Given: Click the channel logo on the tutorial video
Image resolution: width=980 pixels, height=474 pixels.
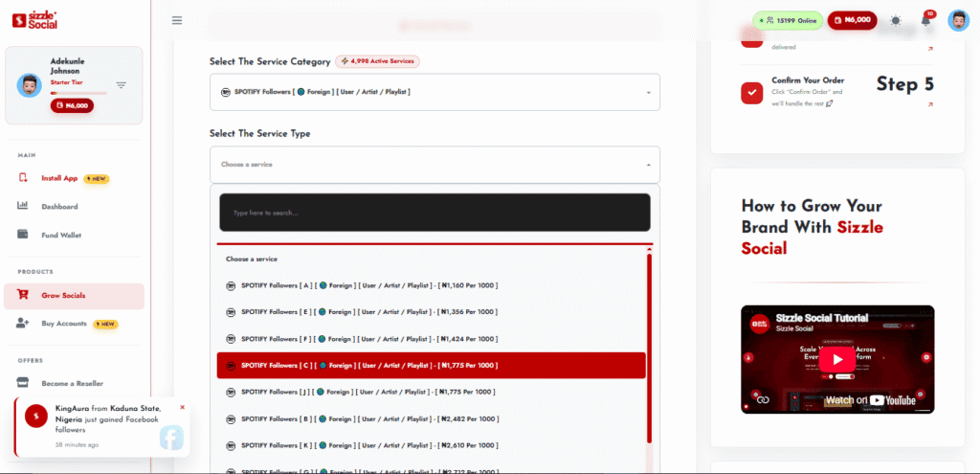Looking at the screenshot, I should 760,323.
